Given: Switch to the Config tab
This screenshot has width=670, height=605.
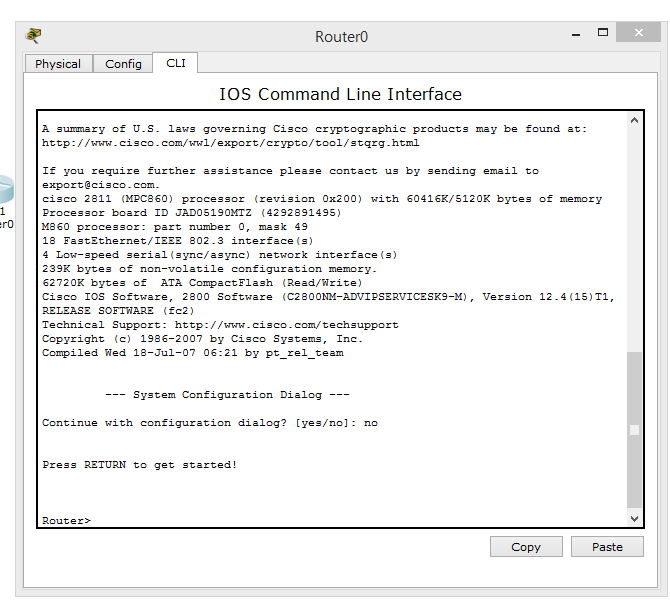Looking at the screenshot, I should [123, 64].
